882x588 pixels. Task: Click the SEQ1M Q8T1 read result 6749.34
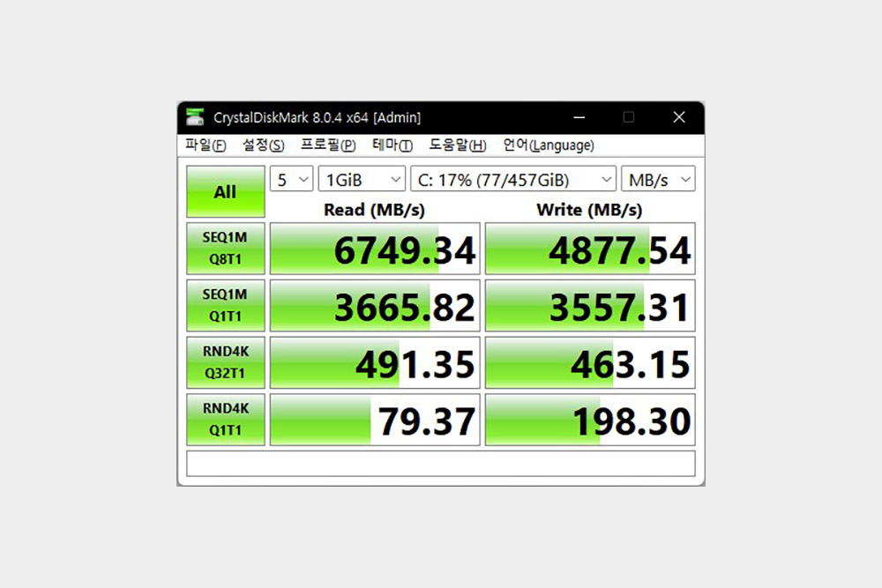coord(375,249)
